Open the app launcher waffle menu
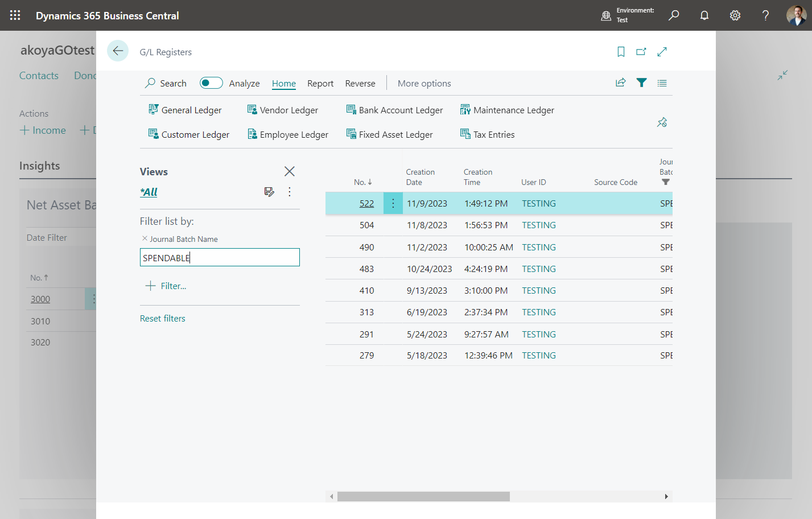This screenshot has height=519, width=812. (x=15, y=15)
